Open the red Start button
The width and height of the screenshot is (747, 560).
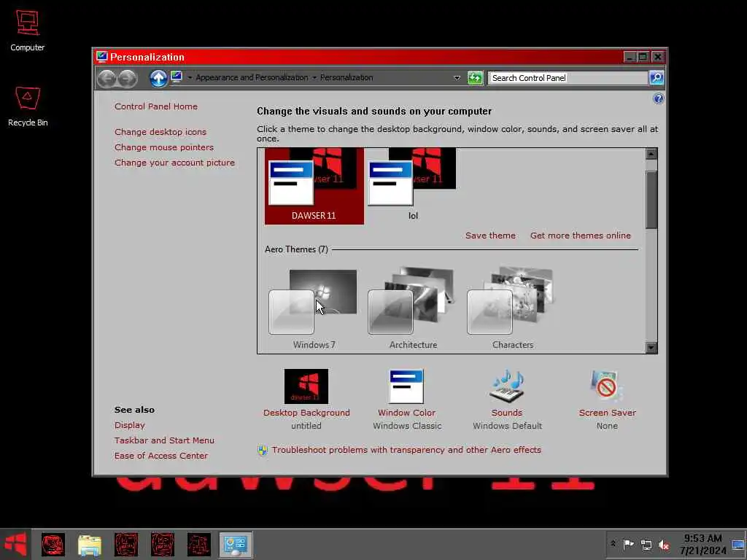[15, 544]
